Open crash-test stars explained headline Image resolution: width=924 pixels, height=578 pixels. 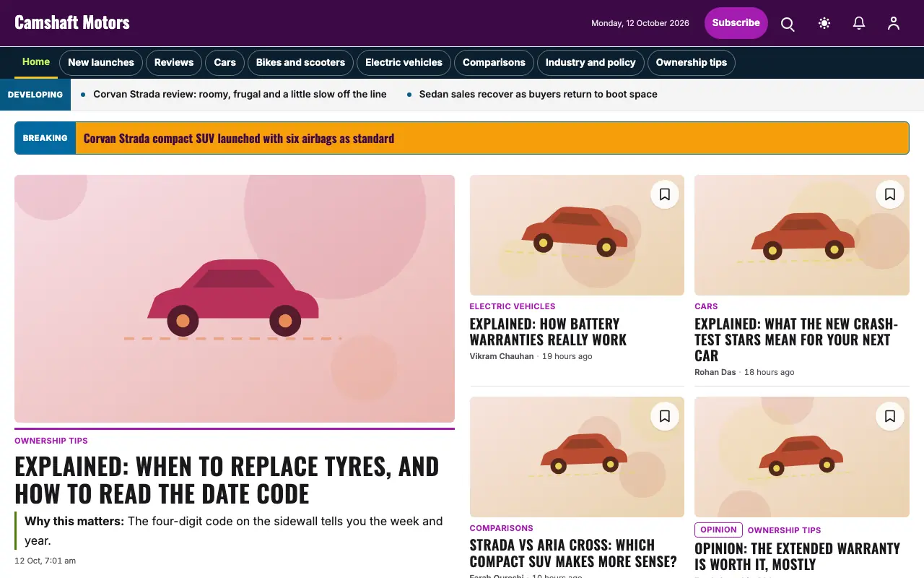click(796, 340)
